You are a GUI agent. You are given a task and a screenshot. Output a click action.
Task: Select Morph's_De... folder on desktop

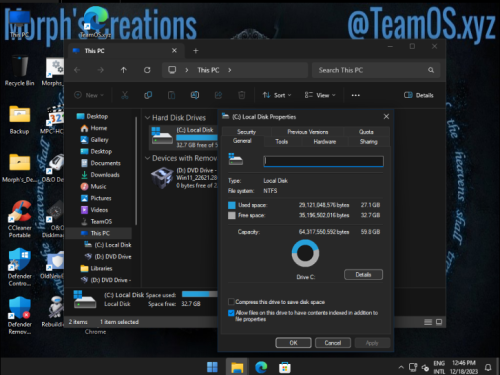(x=19, y=168)
